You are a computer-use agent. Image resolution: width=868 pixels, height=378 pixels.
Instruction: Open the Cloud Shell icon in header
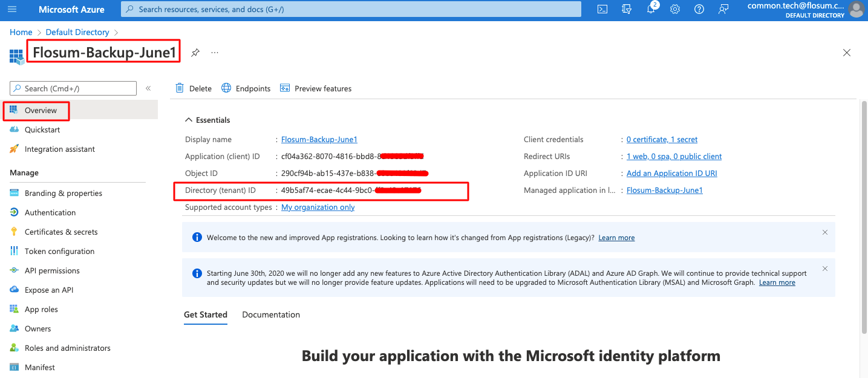point(602,9)
